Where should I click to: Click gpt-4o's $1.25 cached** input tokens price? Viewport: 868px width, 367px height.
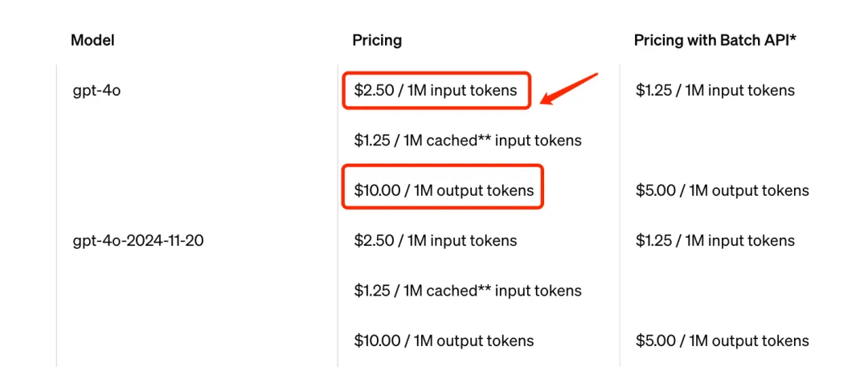(x=468, y=140)
